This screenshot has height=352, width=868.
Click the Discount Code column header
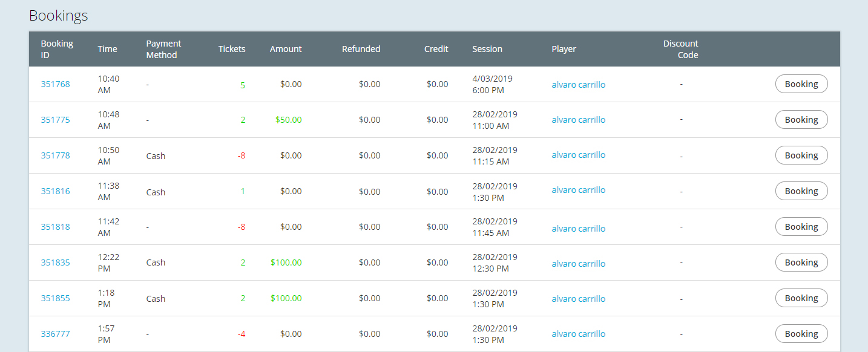pyautogui.click(x=681, y=49)
